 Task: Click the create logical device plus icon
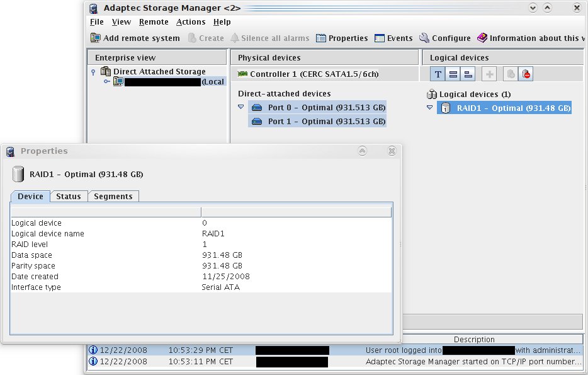coord(489,74)
